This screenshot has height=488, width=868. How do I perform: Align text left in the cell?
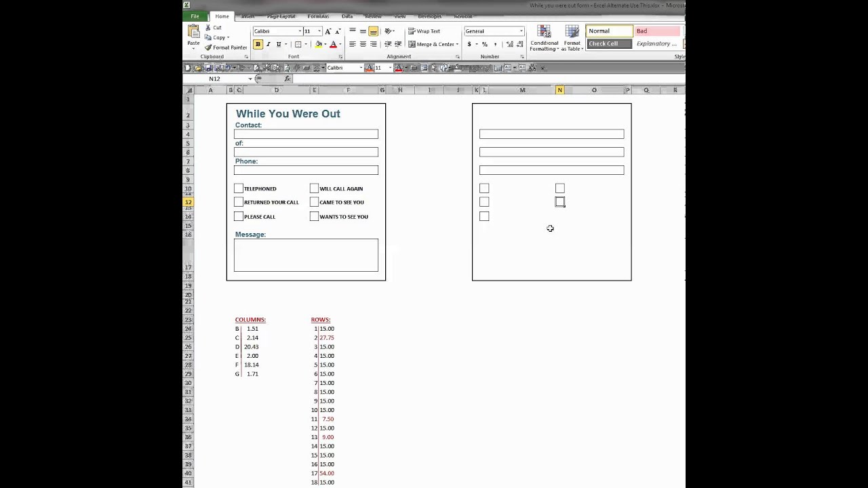pyautogui.click(x=353, y=44)
